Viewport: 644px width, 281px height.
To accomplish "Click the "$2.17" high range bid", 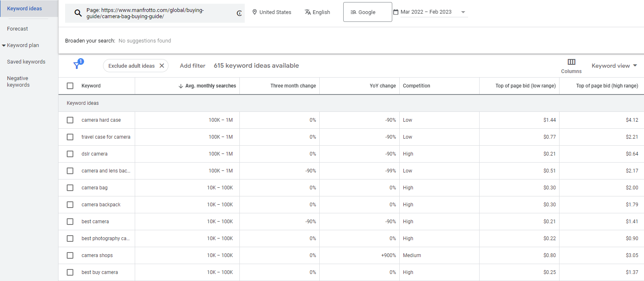I will [632, 171].
